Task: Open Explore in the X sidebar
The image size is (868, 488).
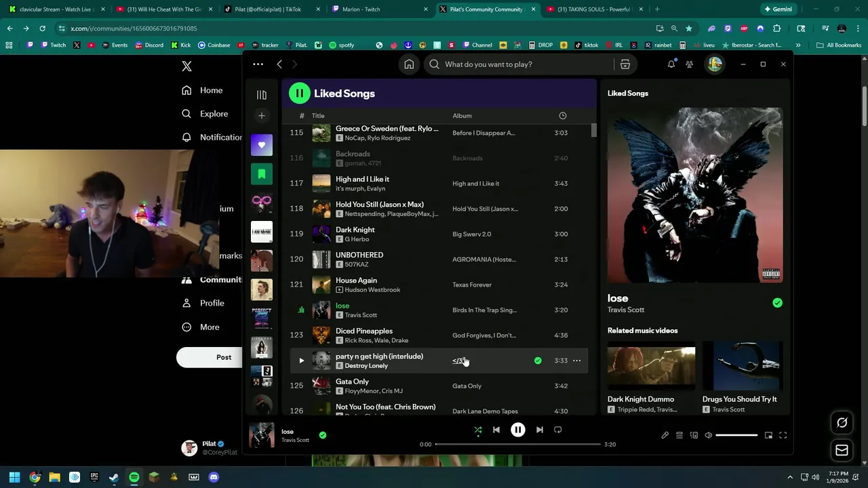Action: point(205,114)
